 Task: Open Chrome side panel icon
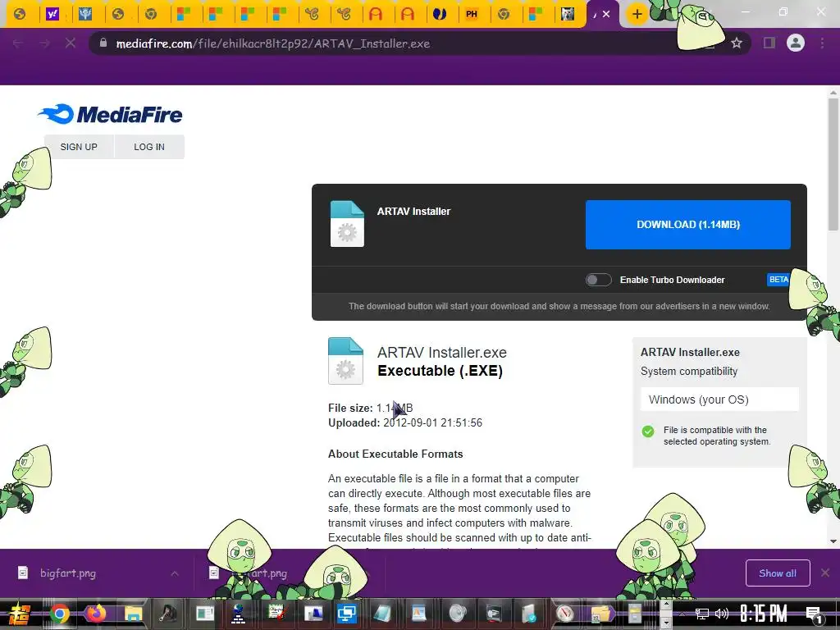pos(769,43)
